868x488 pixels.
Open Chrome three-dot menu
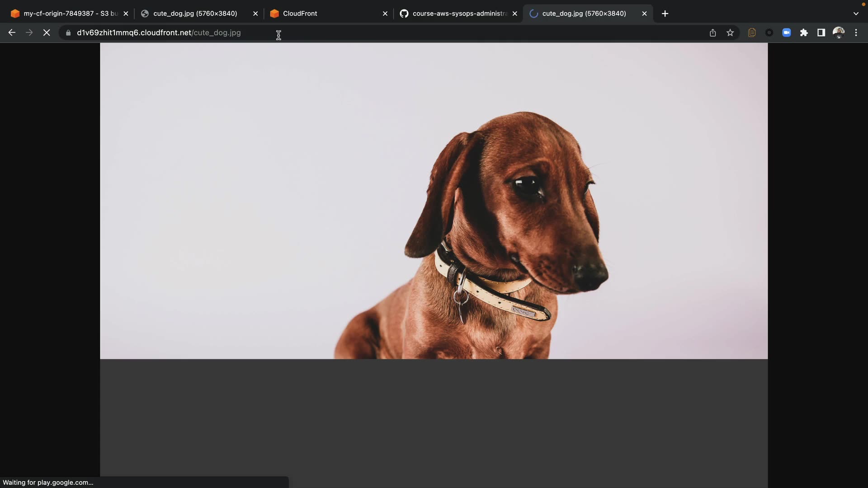point(856,33)
